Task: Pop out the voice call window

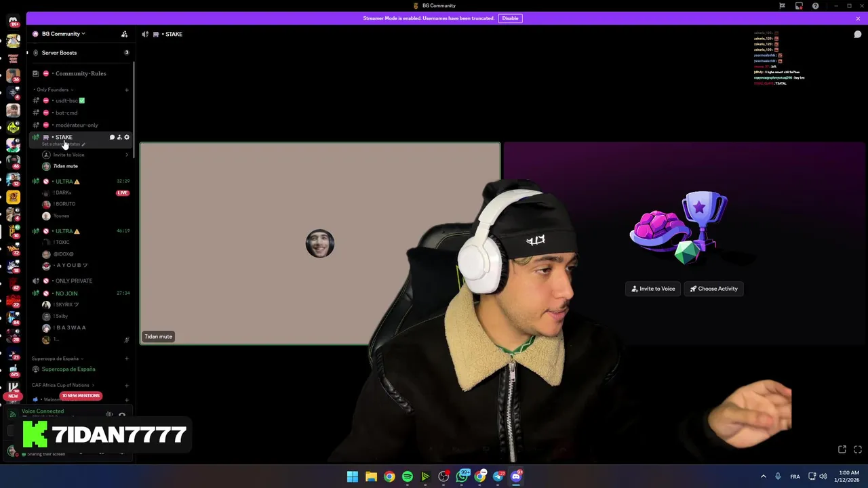Action: pos(842,449)
